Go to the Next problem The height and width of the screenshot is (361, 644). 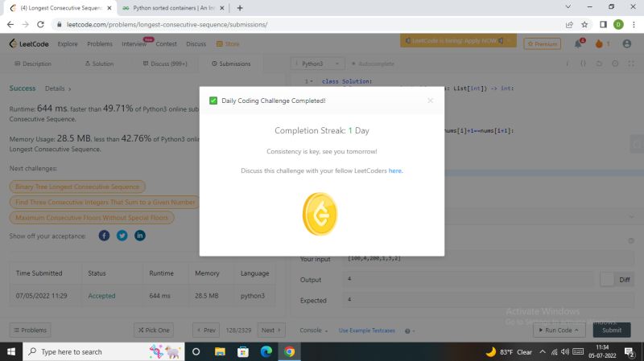271,330
